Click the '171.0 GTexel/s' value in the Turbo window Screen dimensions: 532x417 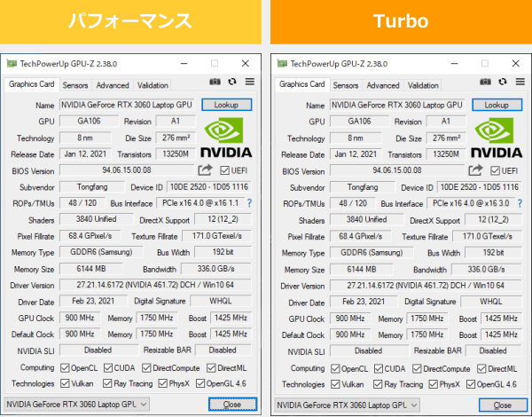click(x=487, y=236)
